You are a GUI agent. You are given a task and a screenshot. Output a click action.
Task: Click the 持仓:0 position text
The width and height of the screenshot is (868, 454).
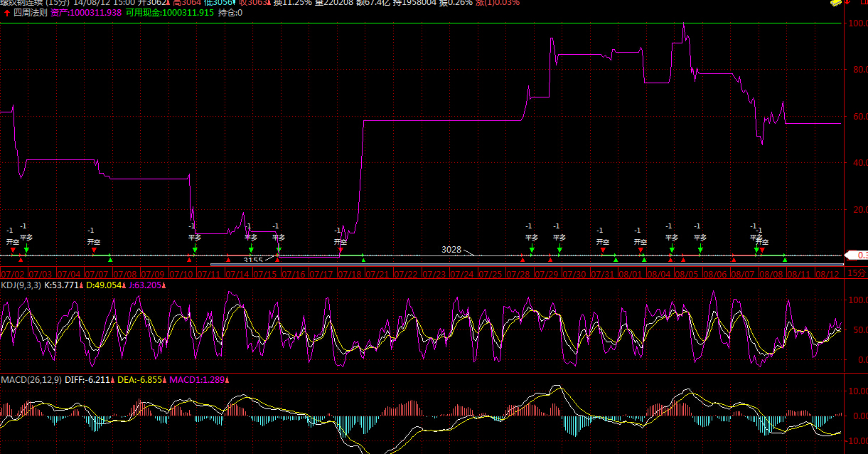[x=230, y=13]
